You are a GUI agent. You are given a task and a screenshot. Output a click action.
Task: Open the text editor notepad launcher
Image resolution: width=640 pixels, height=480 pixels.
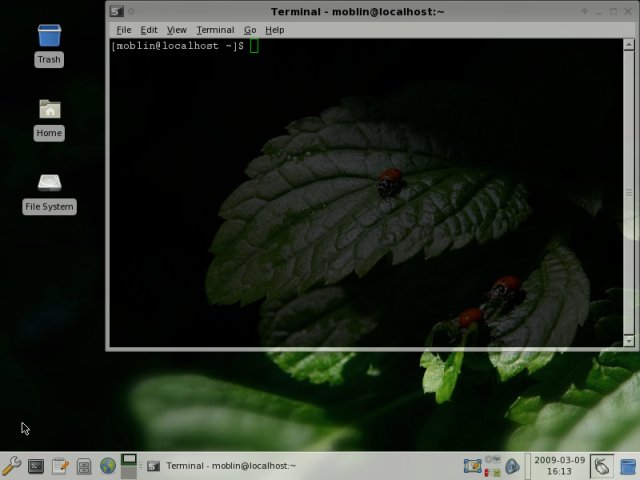click(x=60, y=465)
